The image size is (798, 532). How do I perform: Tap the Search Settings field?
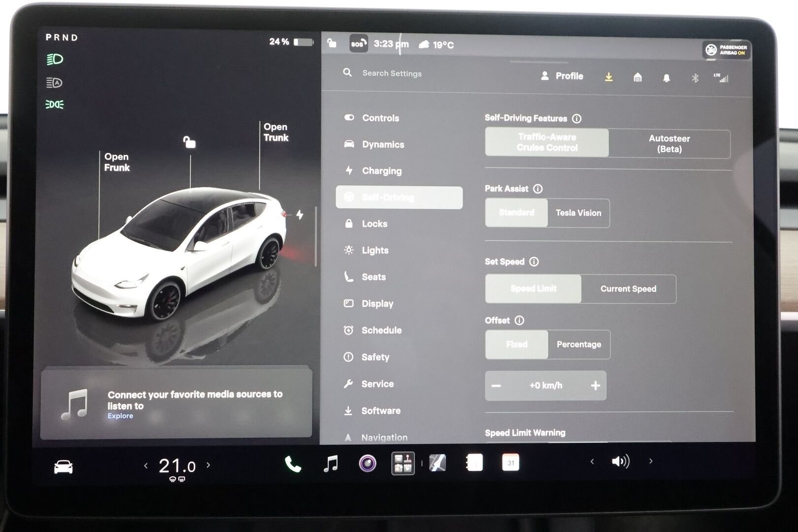tap(392, 73)
